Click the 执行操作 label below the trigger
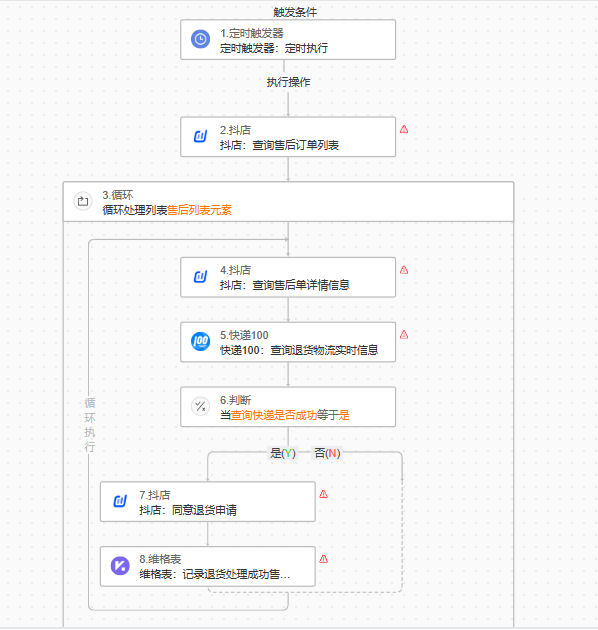The width and height of the screenshot is (598, 630). point(288,82)
